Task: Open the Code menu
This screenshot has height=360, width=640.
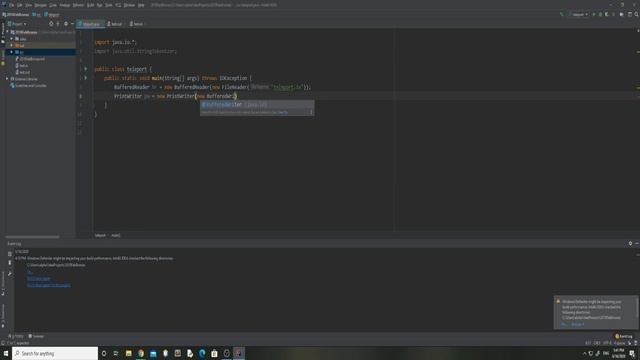Action: tap(53, 5)
